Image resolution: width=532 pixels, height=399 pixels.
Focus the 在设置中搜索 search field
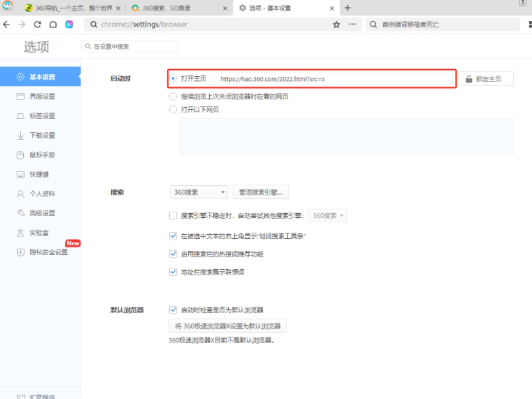click(130, 46)
